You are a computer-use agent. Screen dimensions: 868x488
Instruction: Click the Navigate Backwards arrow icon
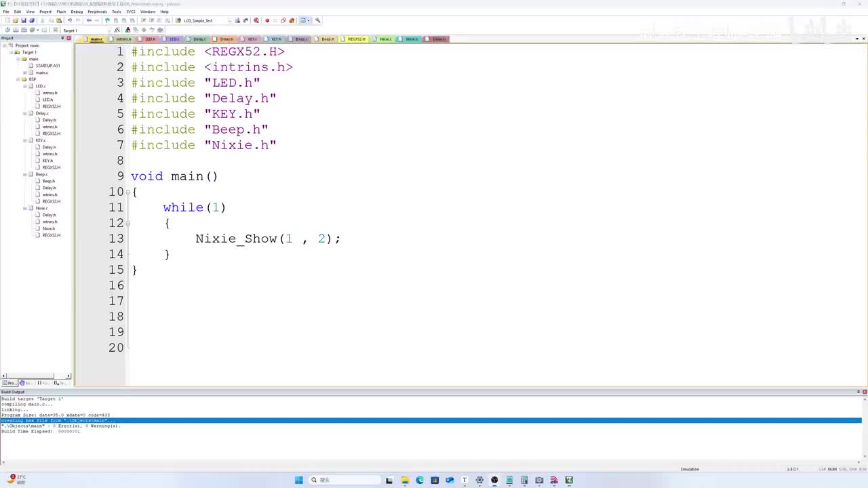(x=89, y=20)
